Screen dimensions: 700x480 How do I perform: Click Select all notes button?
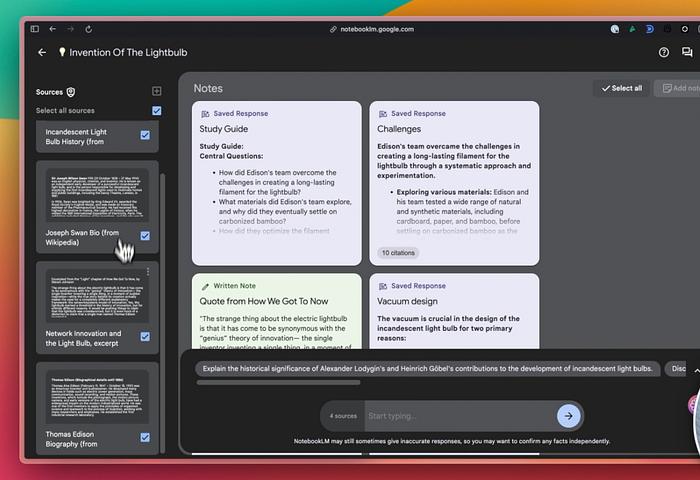[621, 88]
